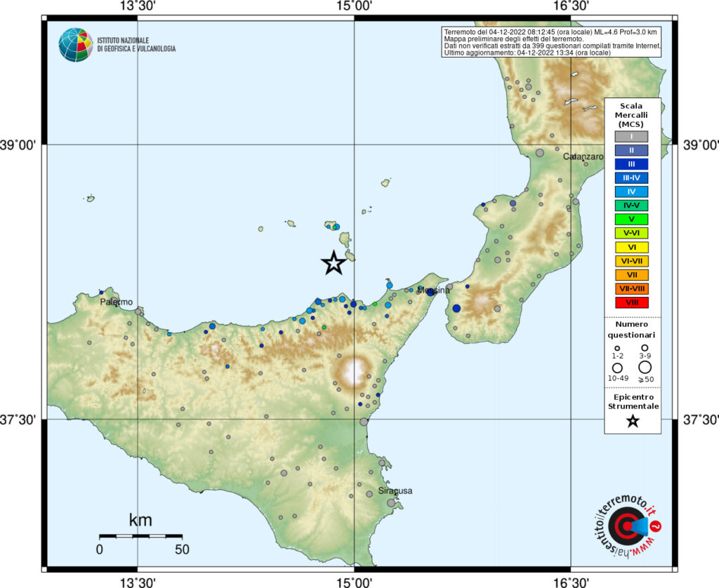Screen dimensions: 719x588
Task: Select the large blue intensity dot near Messina
Action: pyautogui.click(x=457, y=307)
